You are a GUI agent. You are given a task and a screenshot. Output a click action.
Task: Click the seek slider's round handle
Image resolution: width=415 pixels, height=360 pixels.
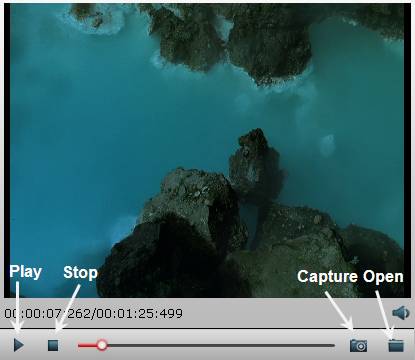coord(102,345)
